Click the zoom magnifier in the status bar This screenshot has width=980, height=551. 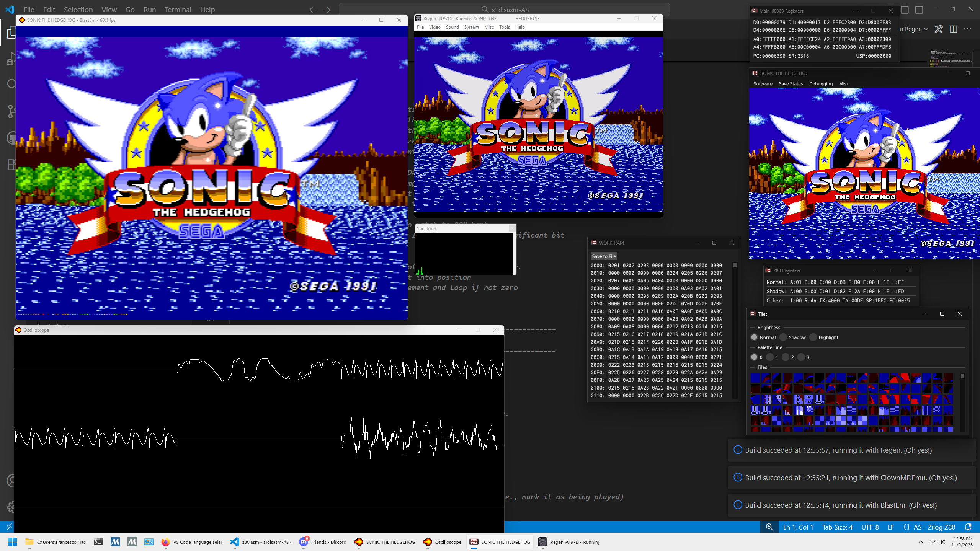(769, 527)
